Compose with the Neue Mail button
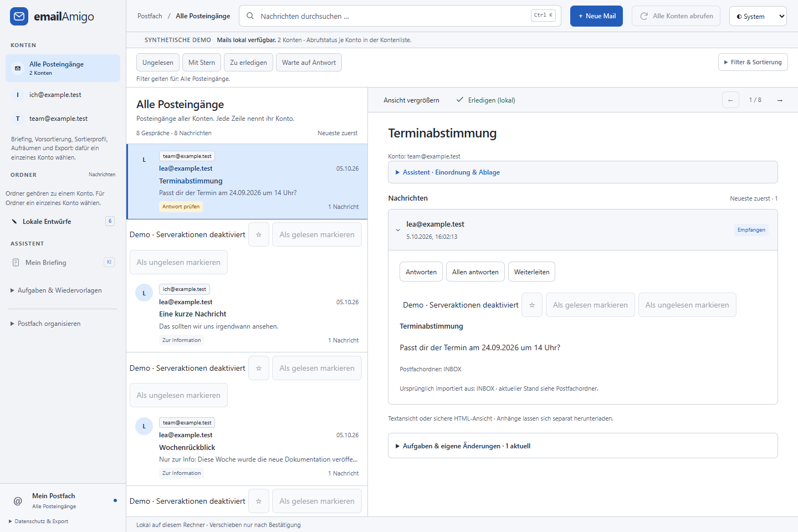798x532 pixels. pyautogui.click(x=597, y=16)
